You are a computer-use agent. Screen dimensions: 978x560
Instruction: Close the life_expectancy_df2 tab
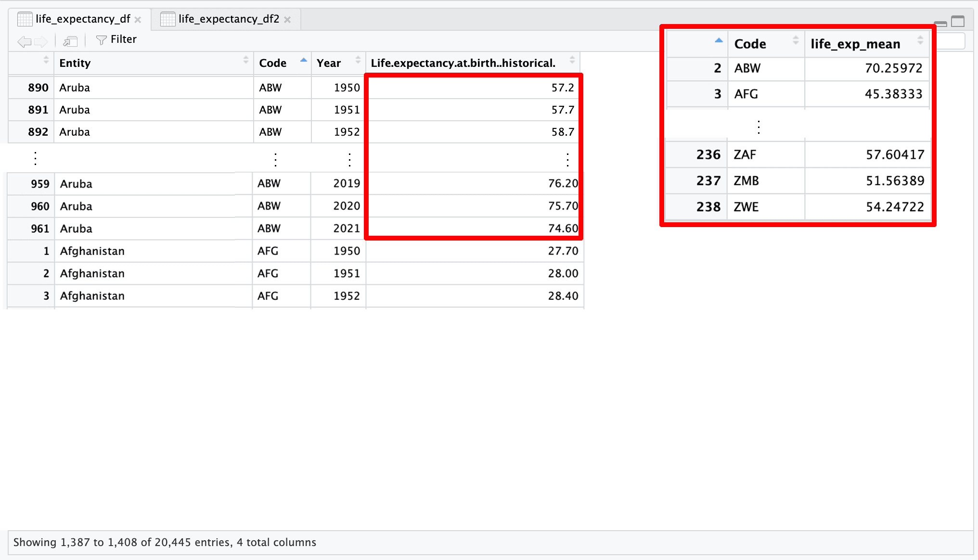(x=287, y=20)
